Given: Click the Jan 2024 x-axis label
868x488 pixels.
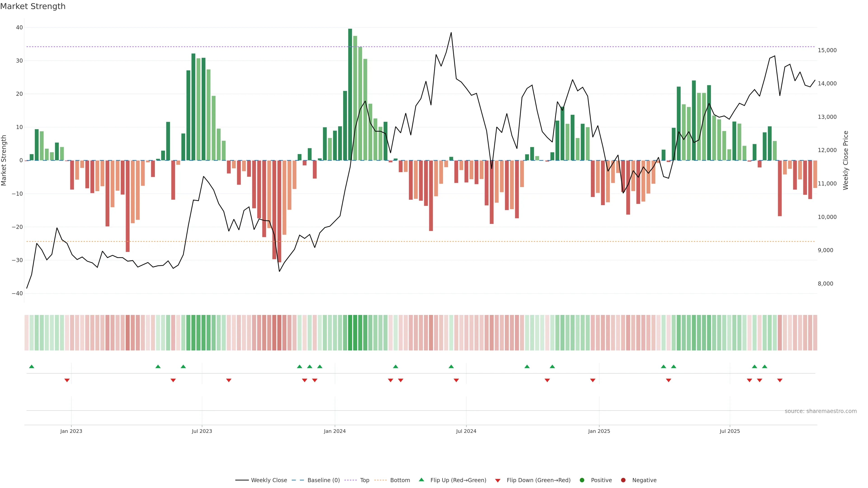Looking at the screenshot, I should (335, 431).
